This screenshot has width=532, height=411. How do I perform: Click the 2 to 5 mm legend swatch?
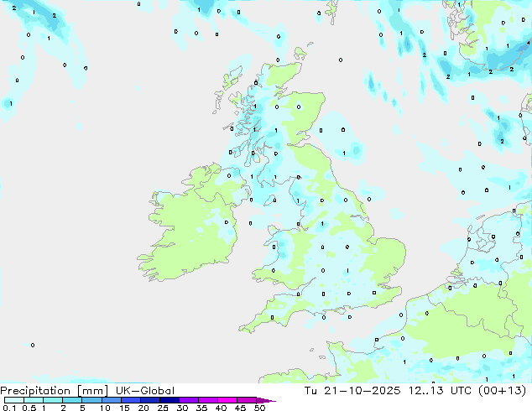pyautogui.click(x=72, y=400)
